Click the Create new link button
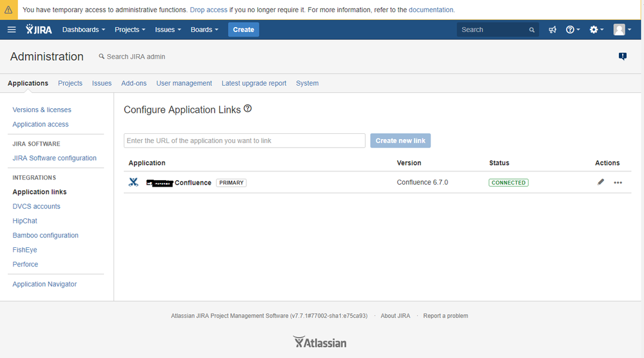 [400, 140]
